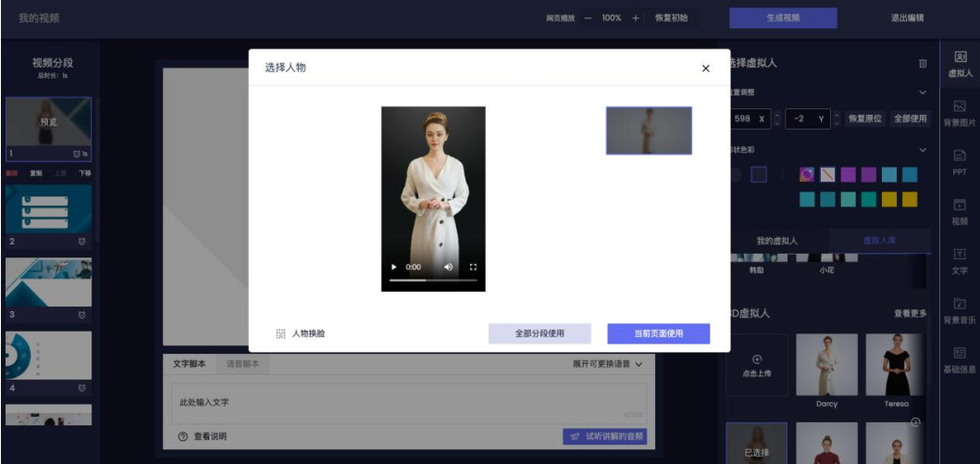Image resolution: width=980 pixels, height=464 pixels.
Task: Click the clock icon on segment 2
Action: (81, 242)
